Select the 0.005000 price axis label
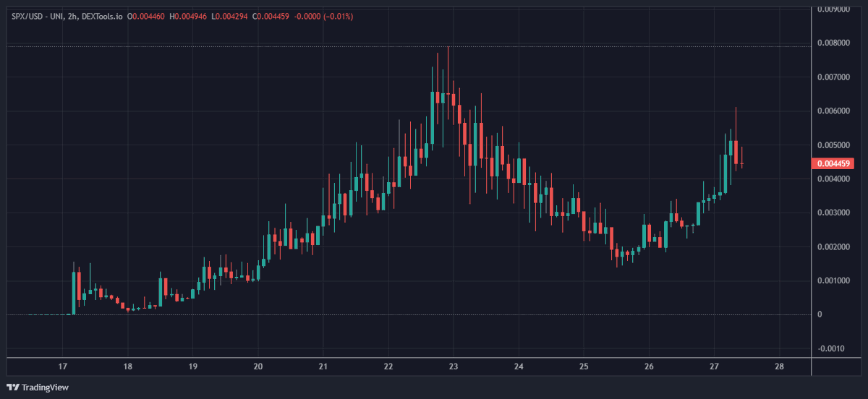The image size is (868, 399). coord(834,145)
